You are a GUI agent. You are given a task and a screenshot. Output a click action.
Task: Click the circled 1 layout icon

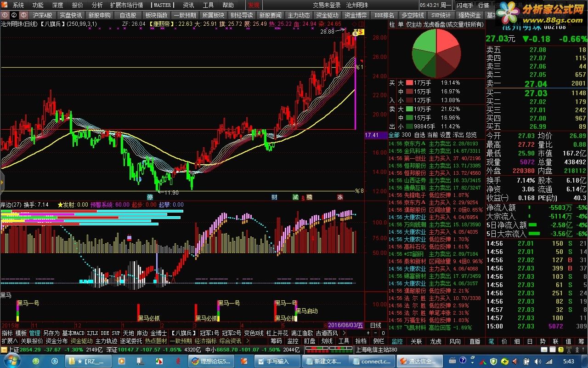[x=5, y=15]
